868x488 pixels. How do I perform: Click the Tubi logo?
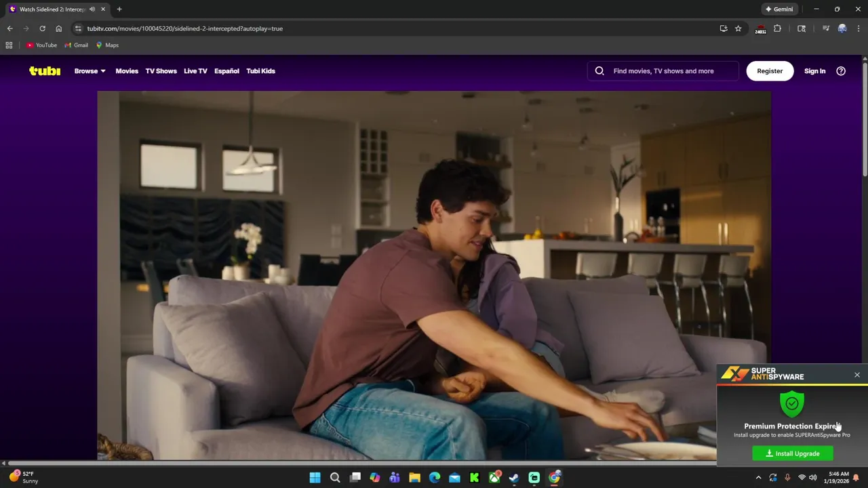45,70
